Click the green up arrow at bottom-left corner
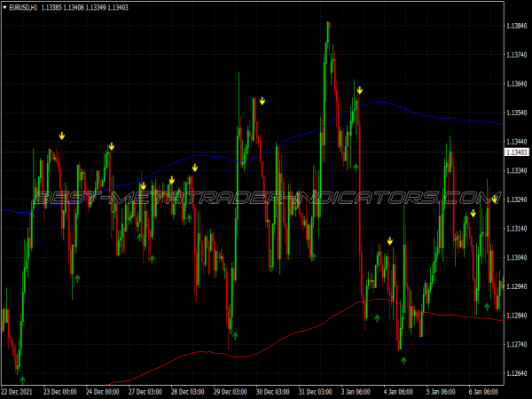 pyautogui.click(x=22, y=380)
